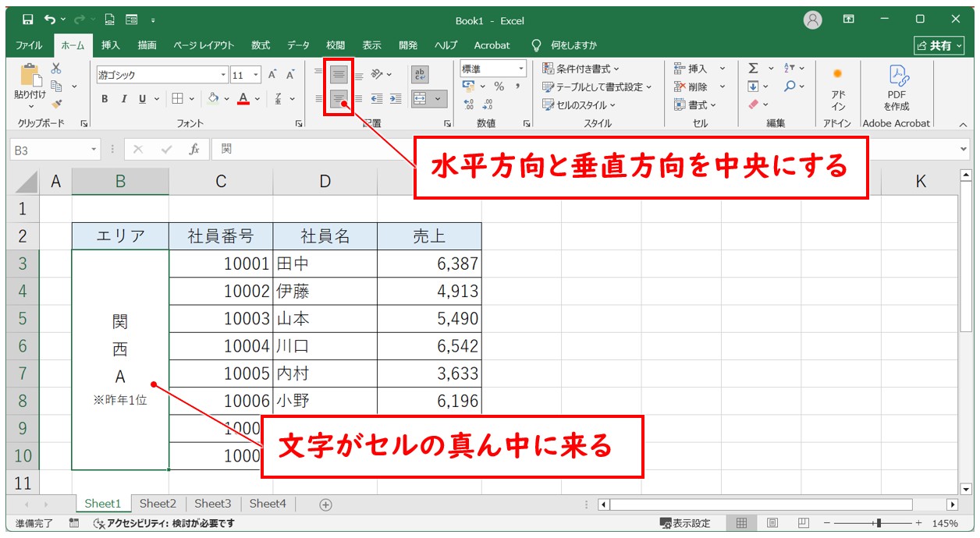Click 表示設定 in status bar

click(x=685, y=523)
